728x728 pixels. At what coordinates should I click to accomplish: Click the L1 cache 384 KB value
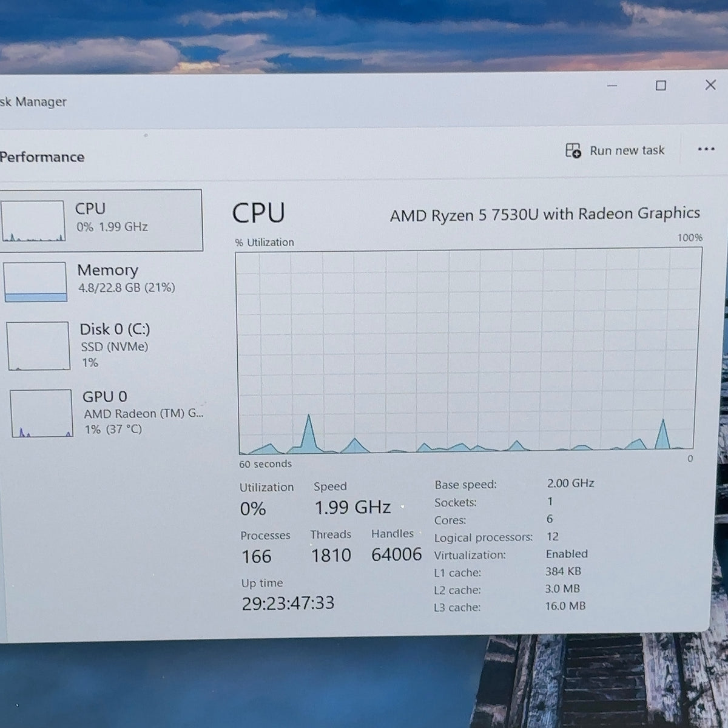[x=563, y=571]
